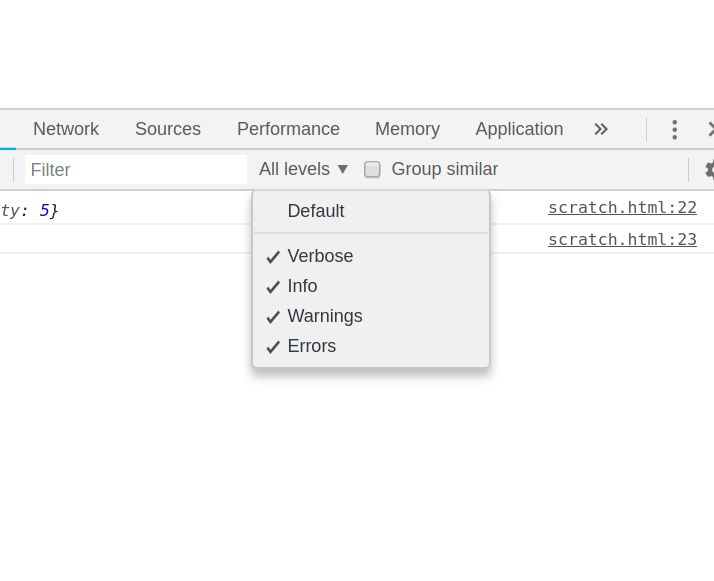Go to the Memory tab
Screen dimensions: 714x581
coord(407,129)
